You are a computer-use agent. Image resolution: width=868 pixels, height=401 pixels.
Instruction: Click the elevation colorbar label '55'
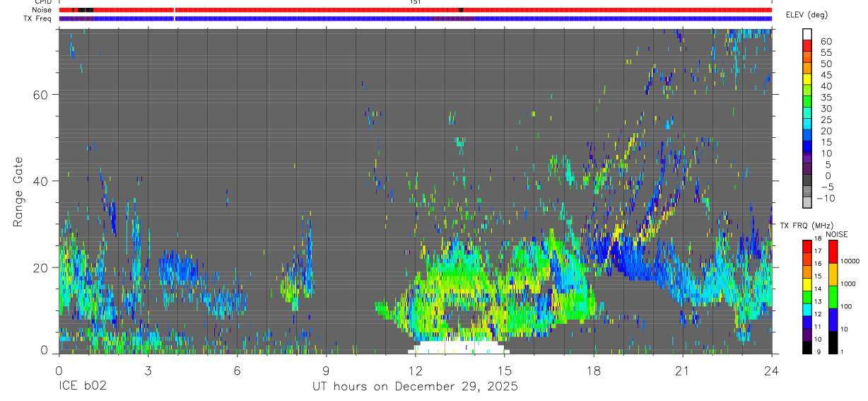click(x=826, y=53)
